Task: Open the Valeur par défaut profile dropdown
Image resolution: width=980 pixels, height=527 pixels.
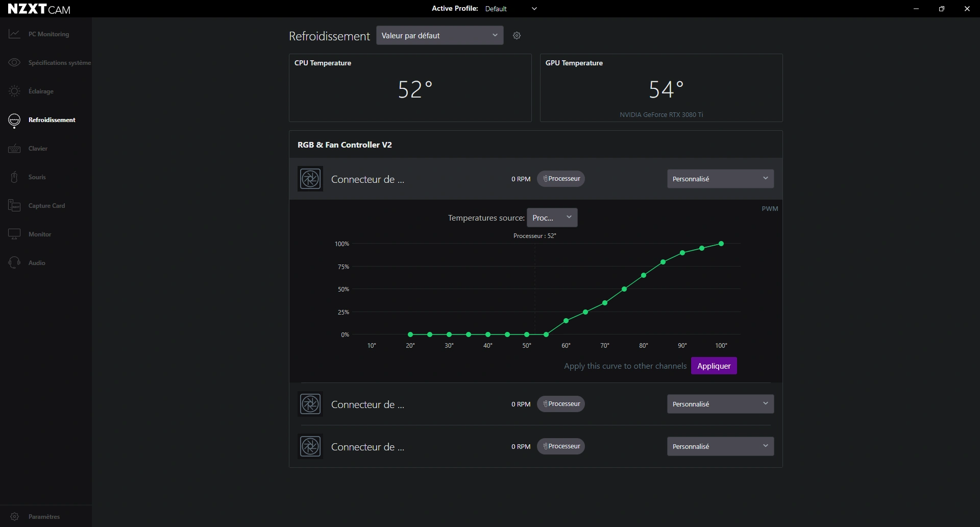Action: (x=439, y=35)
